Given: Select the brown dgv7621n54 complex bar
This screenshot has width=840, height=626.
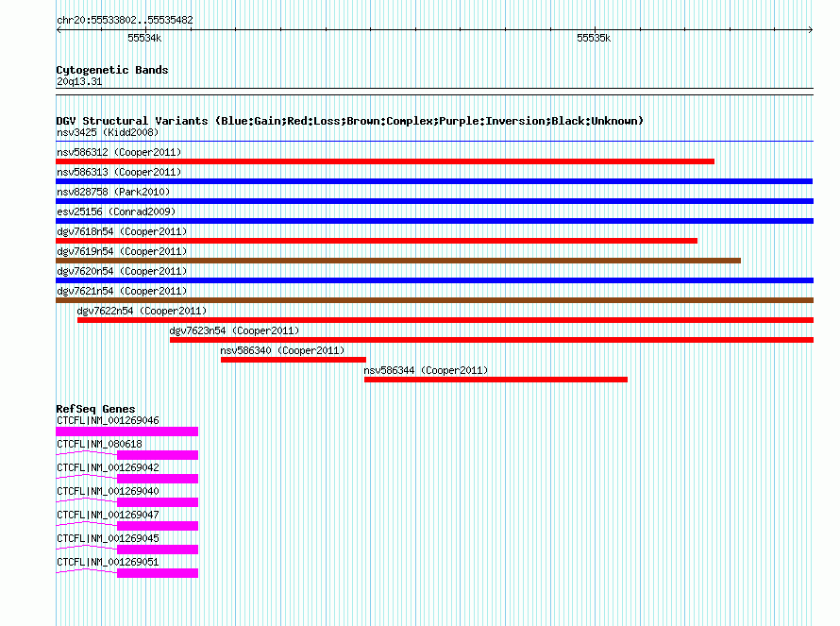Looking at the screenshot, I should [434, 300].
